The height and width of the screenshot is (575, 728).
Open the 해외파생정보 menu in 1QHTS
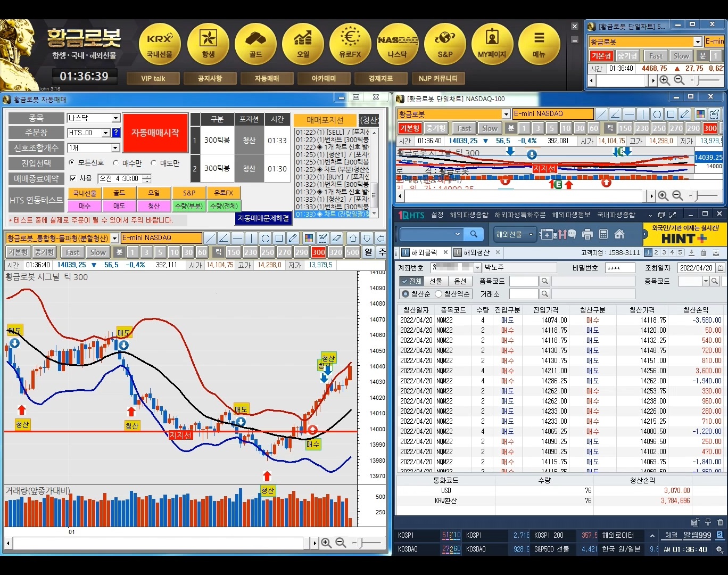pyautogui.click(x=571, y=215)
